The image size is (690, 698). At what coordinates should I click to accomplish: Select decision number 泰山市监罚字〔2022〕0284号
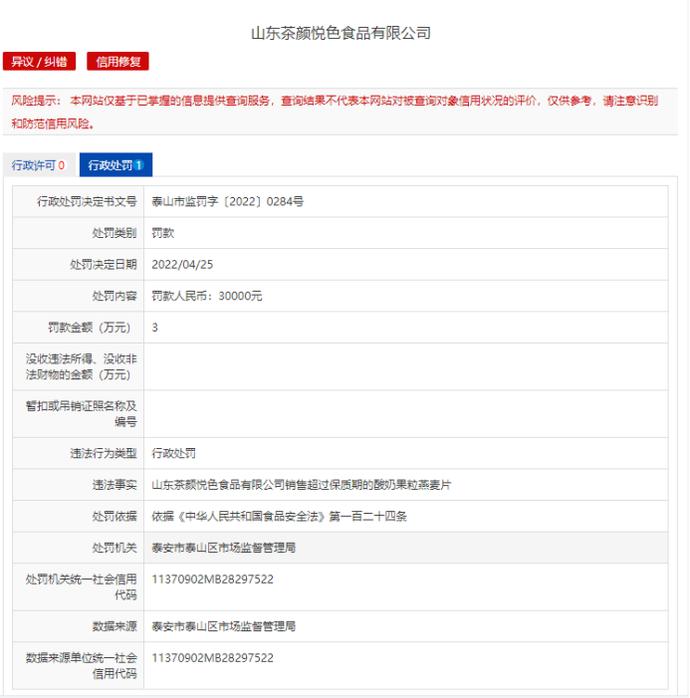[x=227, y=202]
